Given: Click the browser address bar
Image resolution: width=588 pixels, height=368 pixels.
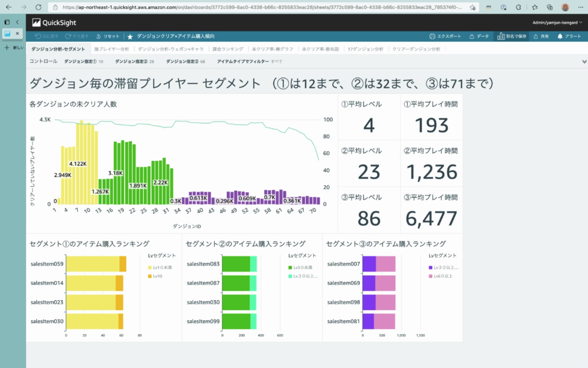Looking at the screenshot, I should [x=261, y=7].
